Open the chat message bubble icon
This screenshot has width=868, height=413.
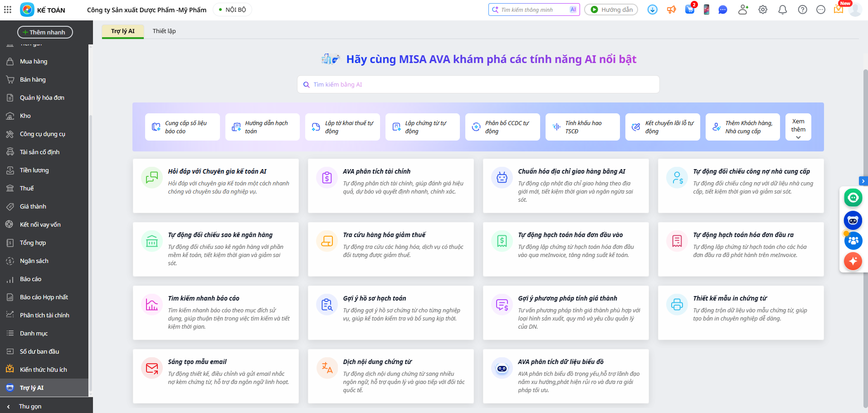click(723, 10)
